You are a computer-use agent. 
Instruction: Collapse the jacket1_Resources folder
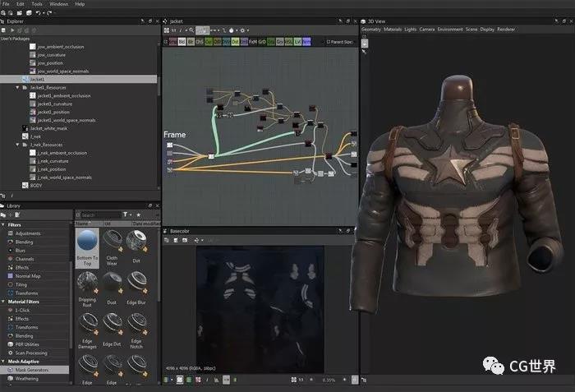pyautogui.click(x=17, y=88)
